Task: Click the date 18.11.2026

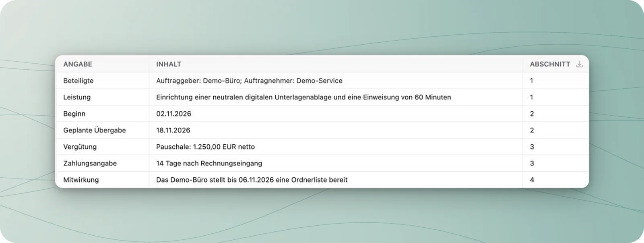Action: [x=173, y=130]
